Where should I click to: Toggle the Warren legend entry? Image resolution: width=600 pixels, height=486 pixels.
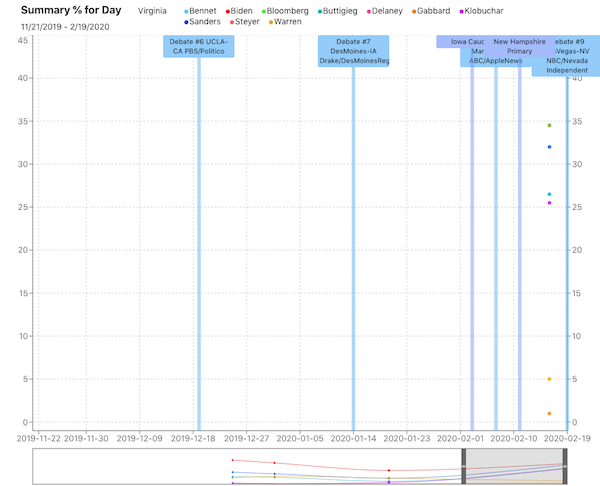285,22
